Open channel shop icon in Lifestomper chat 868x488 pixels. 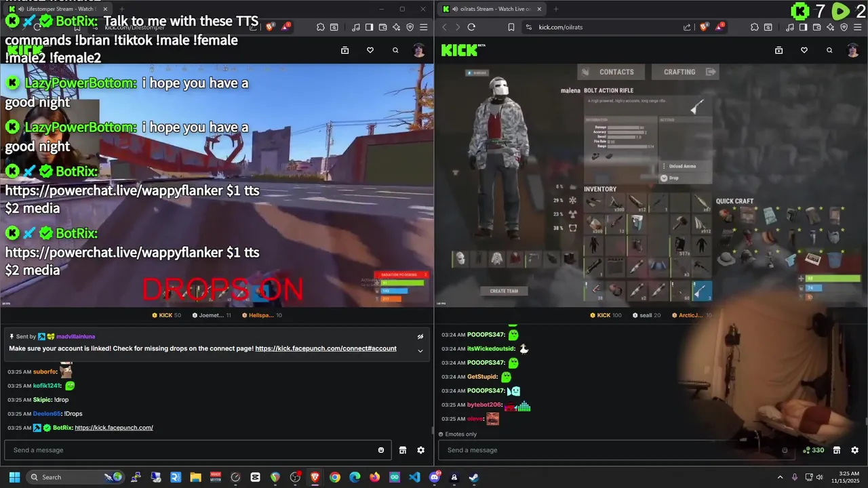[x=402, y=450]
